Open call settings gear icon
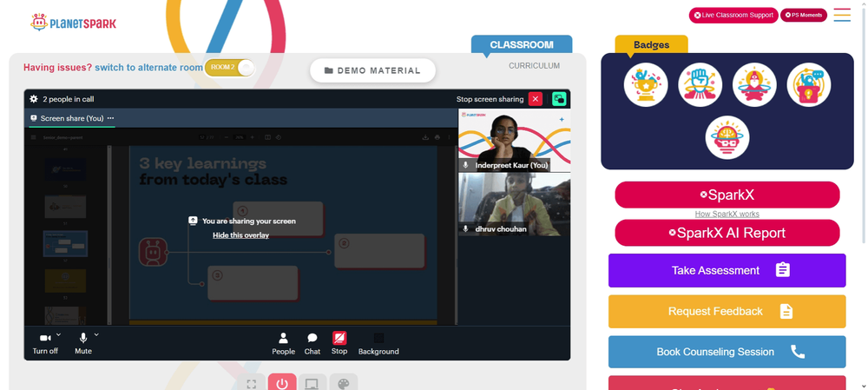868x390 pixels. point(34,99)
